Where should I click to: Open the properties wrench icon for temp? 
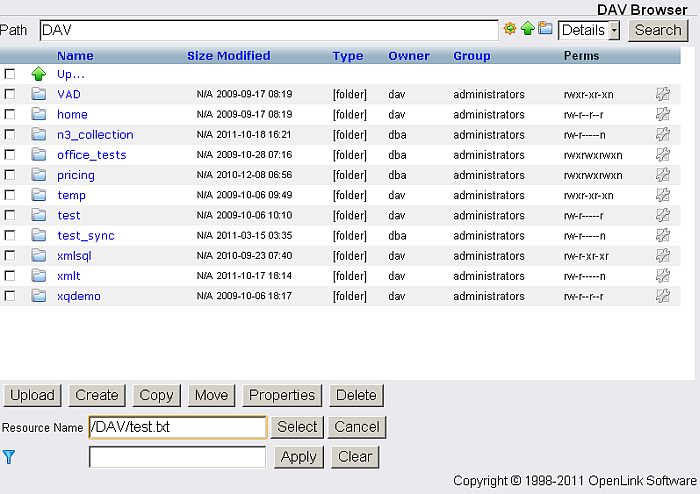663,195
